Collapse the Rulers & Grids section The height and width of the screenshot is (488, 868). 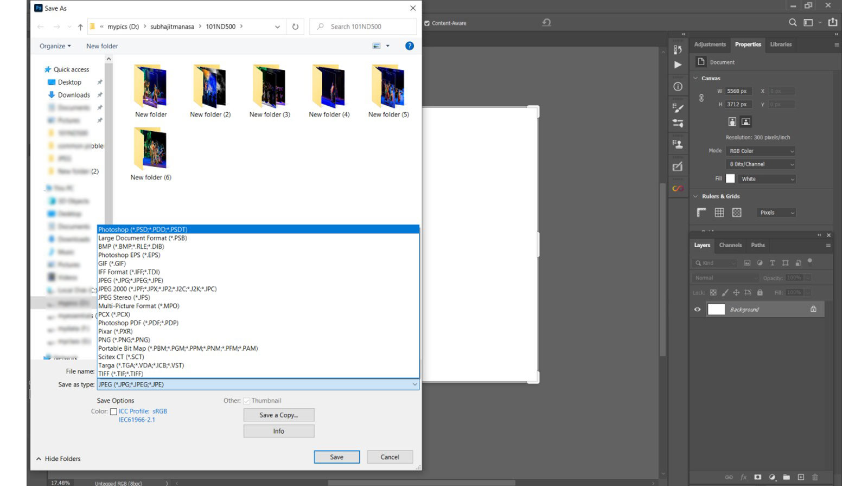[x=696, y=196]
